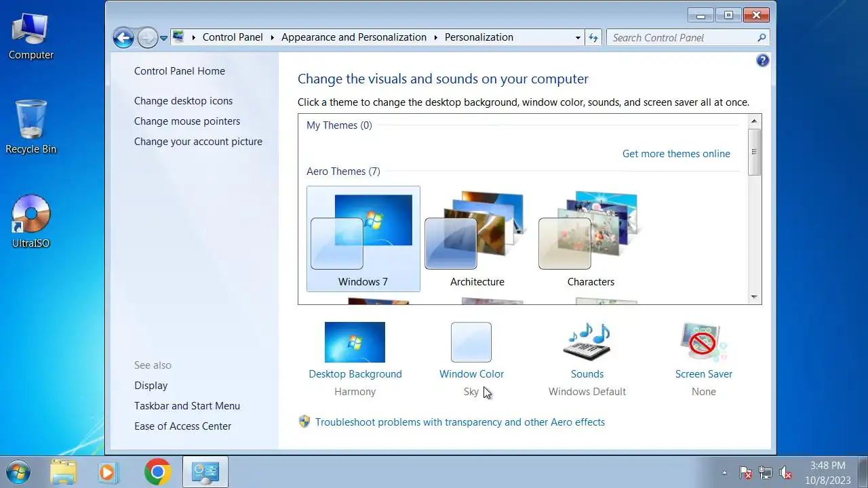
Task: Select the Characters theme
Action: click(591, 239)
